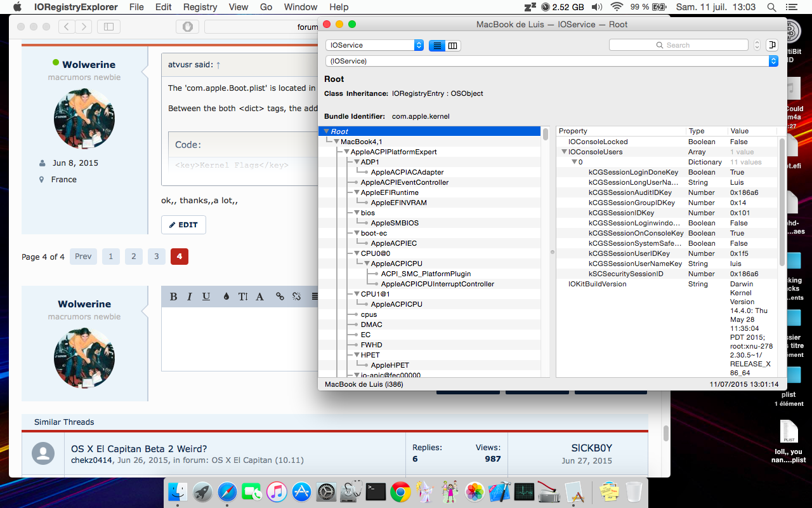Open the Registry menu
The width and height of the screenshot is (812, 508).
(200, 7)
